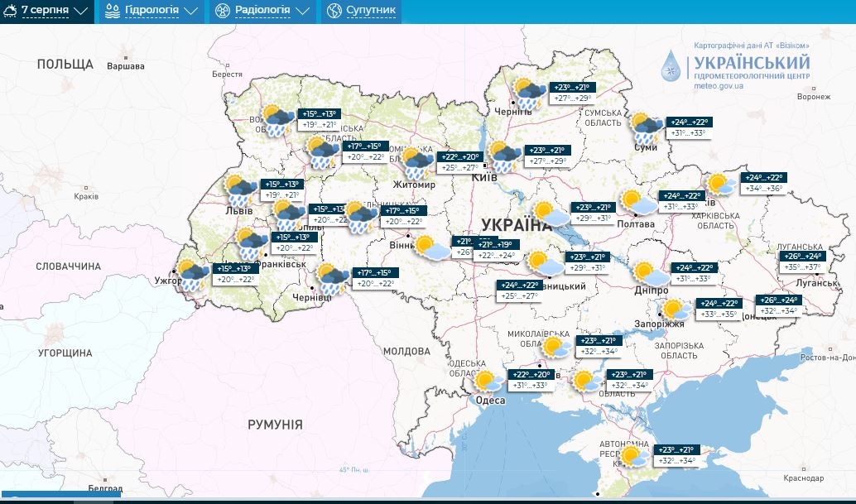Click the РУМУНІЯ country label
Viewport: 856px width, 504px height.
tap(275, 425)
